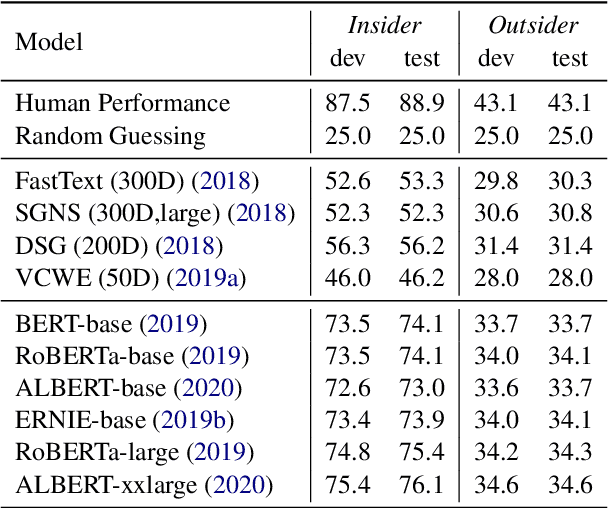
Task: Click ALBERT-xxlarge Insider test value 76.1
Action: click(x=421, y=487)
